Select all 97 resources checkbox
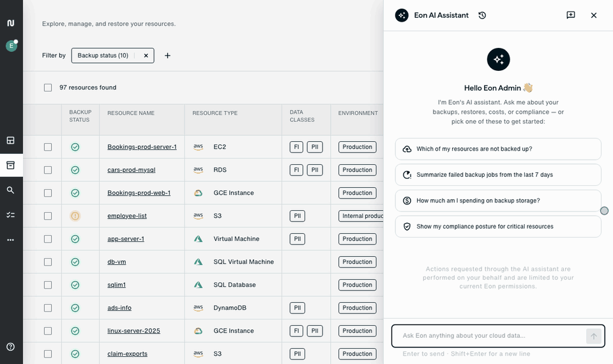This screenshot has height=364, width=613. tap(48, 87)
